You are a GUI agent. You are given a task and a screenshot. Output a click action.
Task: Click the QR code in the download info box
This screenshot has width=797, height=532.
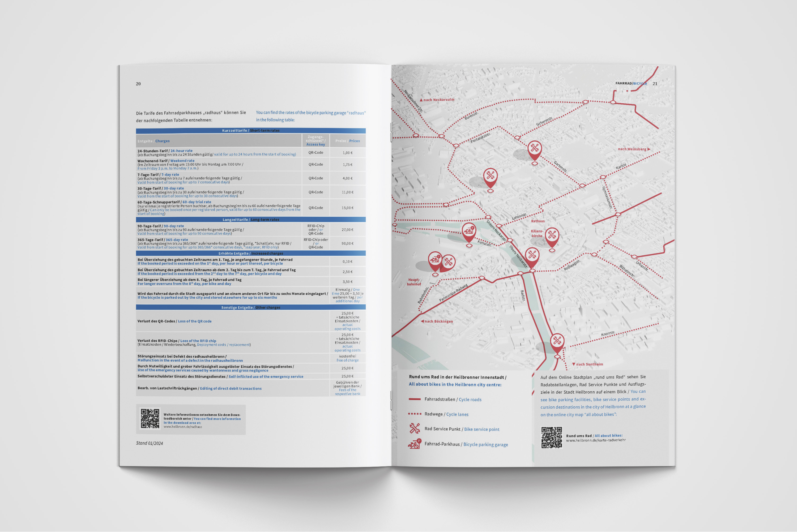coord(150,419)
